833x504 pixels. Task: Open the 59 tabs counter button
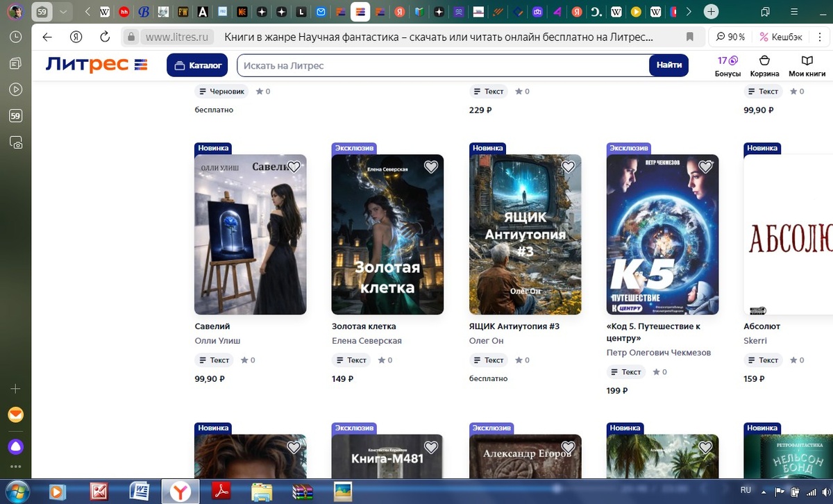42,12
